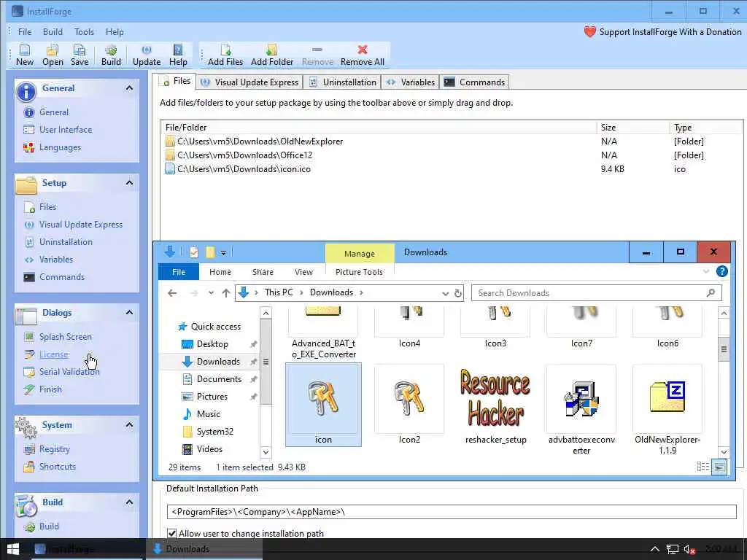Open the Explorer Share ribbon tab

(x=263, y=272)
